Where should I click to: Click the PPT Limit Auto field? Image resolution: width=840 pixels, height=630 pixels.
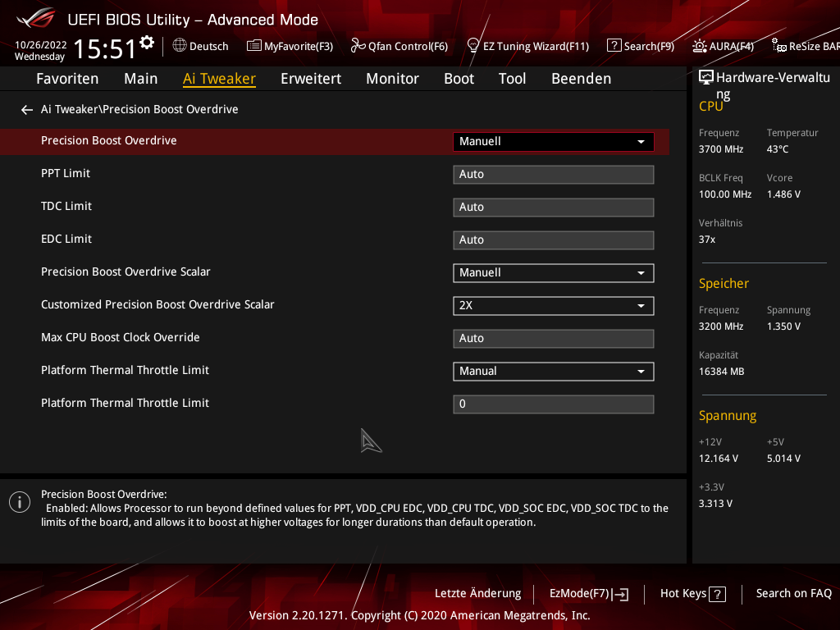click(x=554, y=175)
